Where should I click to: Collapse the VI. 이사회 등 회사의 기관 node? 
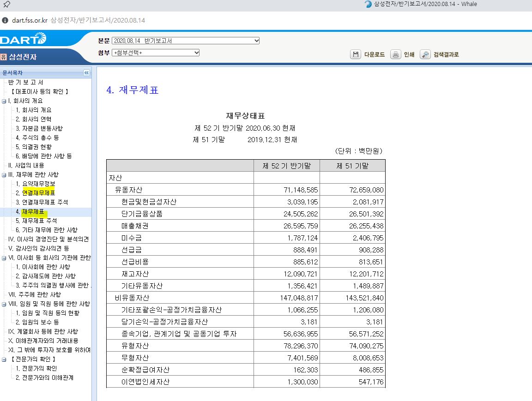[x=4, y=258]
